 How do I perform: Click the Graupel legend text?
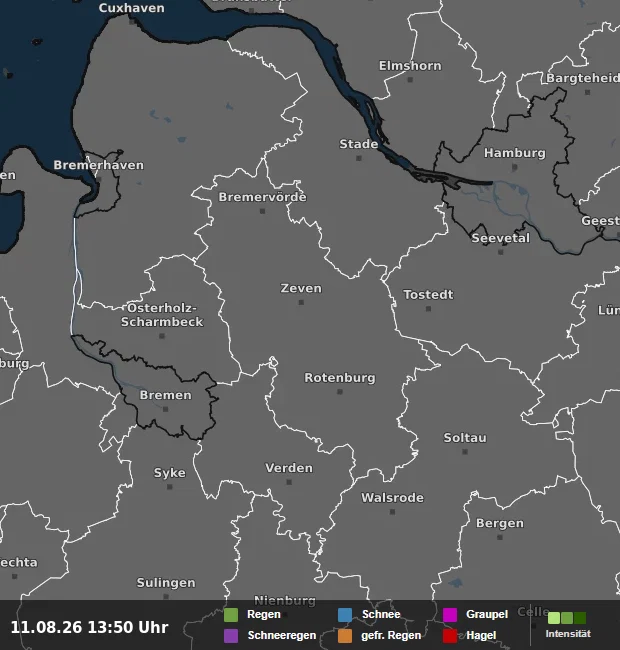(487, 614)
